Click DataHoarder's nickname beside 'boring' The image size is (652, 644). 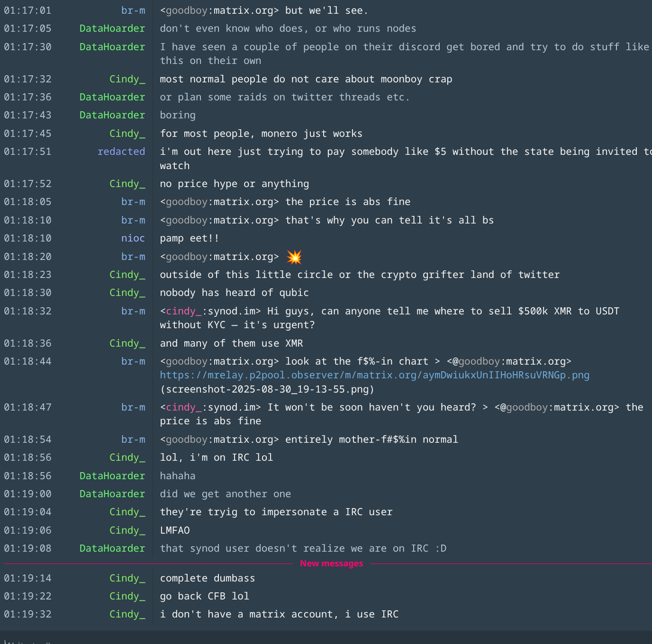[x=112, y=115]
